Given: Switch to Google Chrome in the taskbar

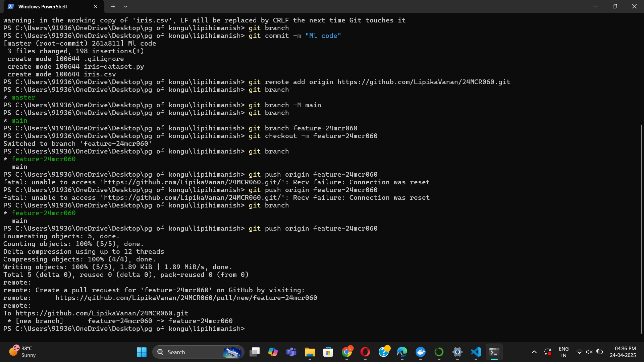Looking at the screenshot, I should 347,352.
